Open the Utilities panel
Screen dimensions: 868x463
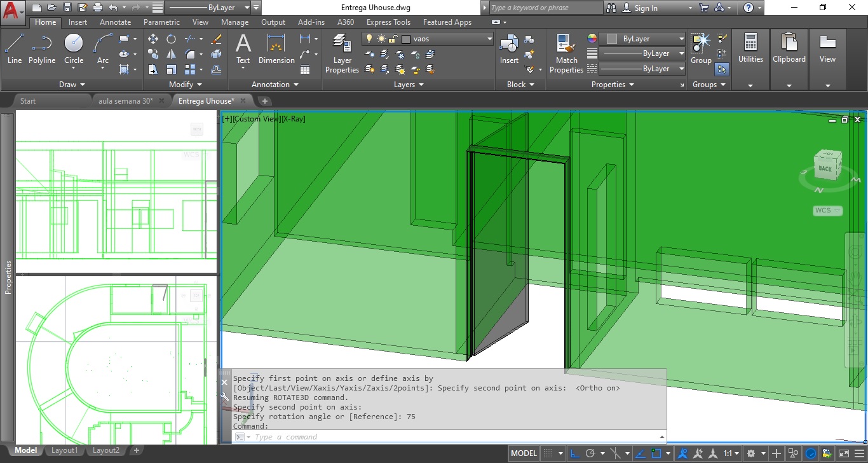750,60
